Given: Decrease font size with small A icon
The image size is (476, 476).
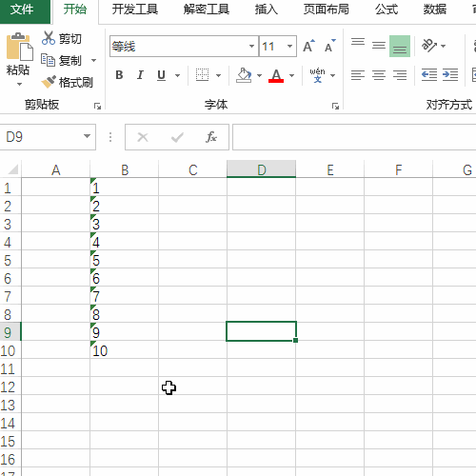Looking at the screenshot, I should [x=330, y=47].
